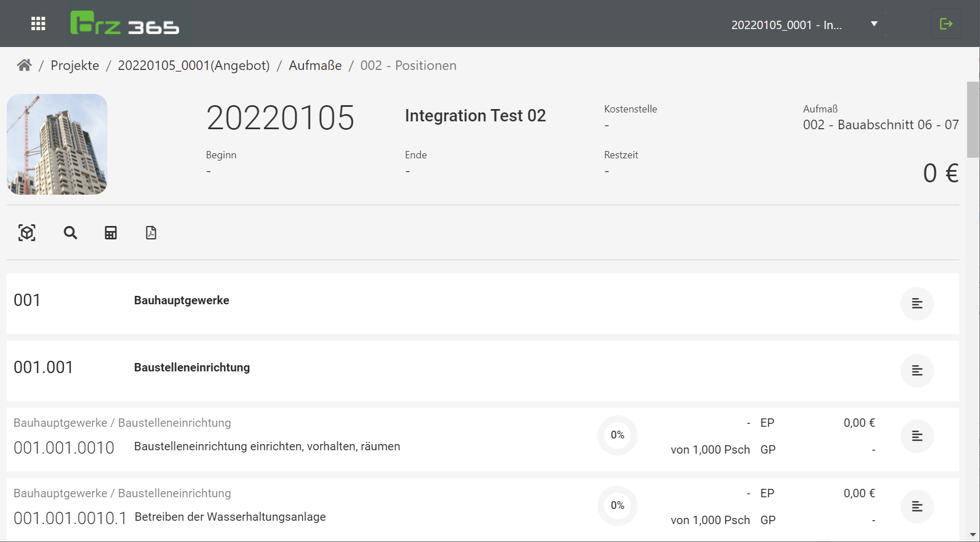This screenshot has height=542, width=980.
Task: Go to Aufmaße breadcrumb
Action: (315, 65)
